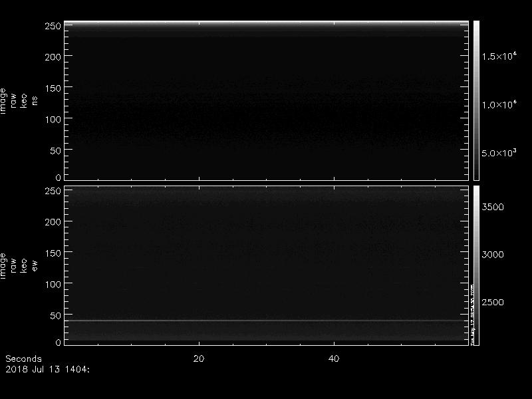This screenshot has height=399, width=532.
Task: Click the 250 tick label on the ew keogram
Action: tap(53, 191)
